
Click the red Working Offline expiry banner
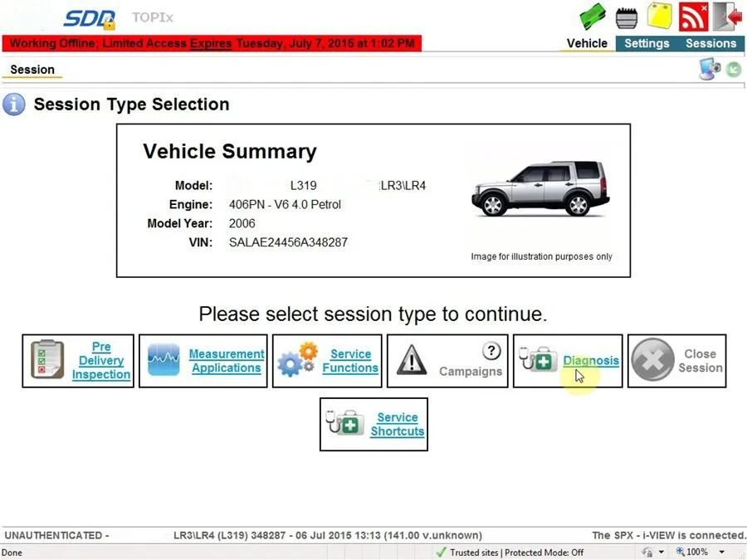tap(212, 43)
